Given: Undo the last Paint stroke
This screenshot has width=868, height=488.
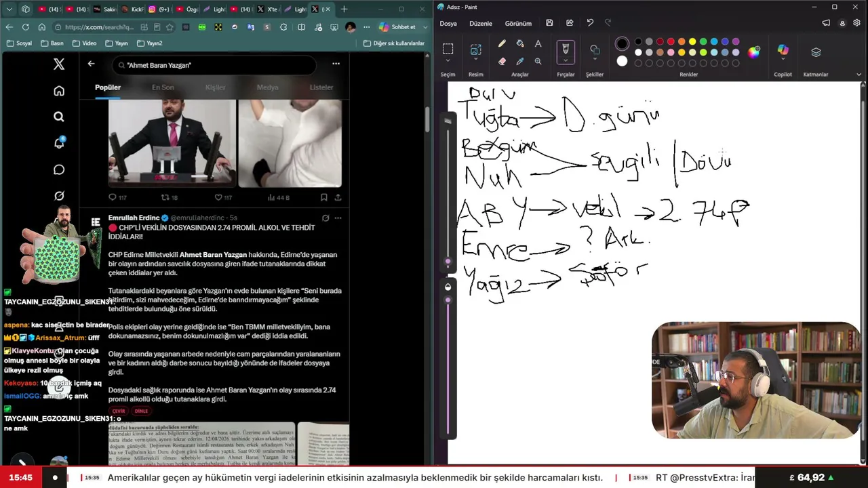Looking at the screenshot, I should (590, 23).
